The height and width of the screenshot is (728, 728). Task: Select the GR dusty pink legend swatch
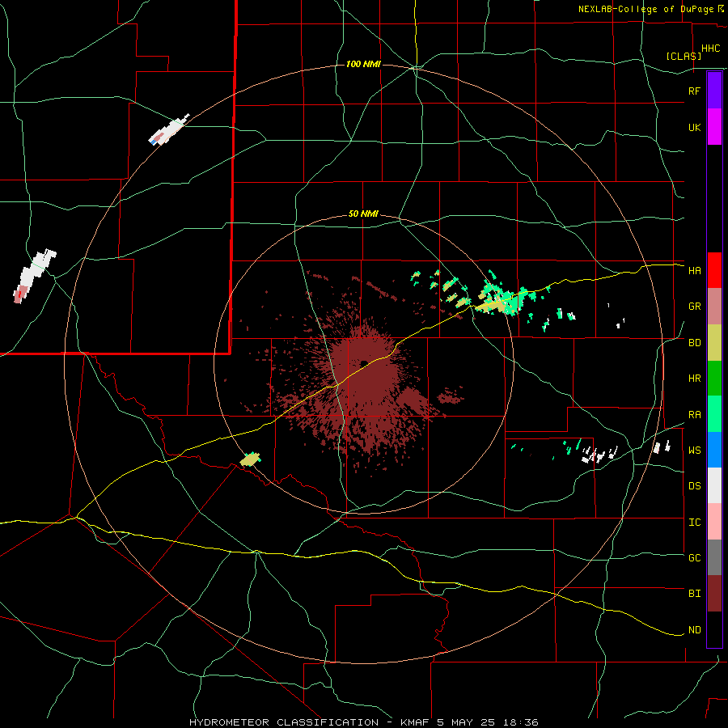(x=714, y=307)
